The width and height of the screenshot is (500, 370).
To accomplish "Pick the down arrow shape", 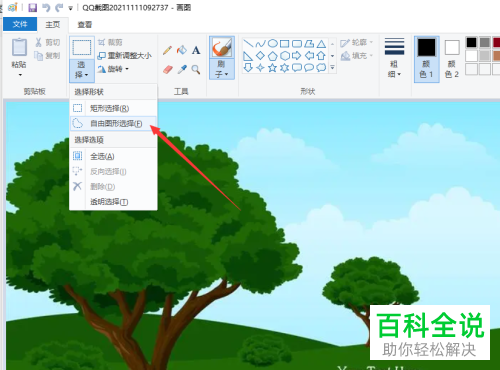I will 248,68.
